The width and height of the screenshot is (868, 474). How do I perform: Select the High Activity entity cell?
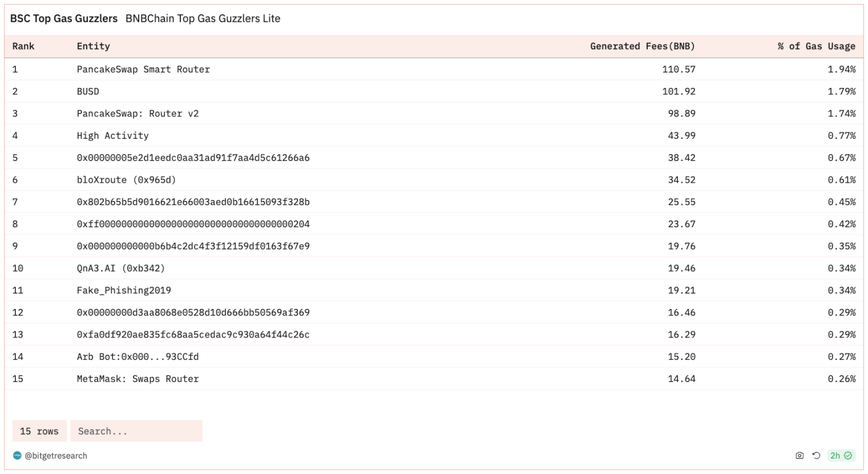(113, 135)
